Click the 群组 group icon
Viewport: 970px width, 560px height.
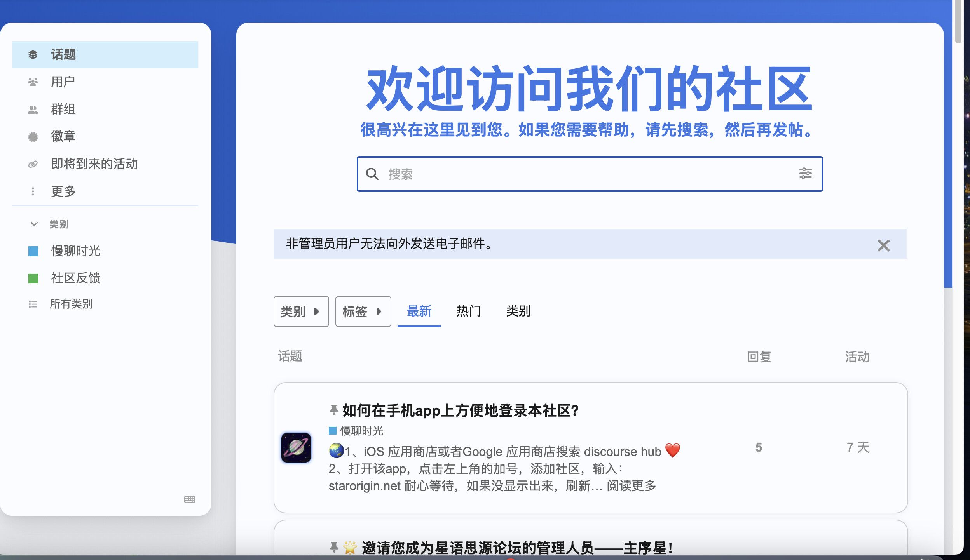[x=33, y=110]
